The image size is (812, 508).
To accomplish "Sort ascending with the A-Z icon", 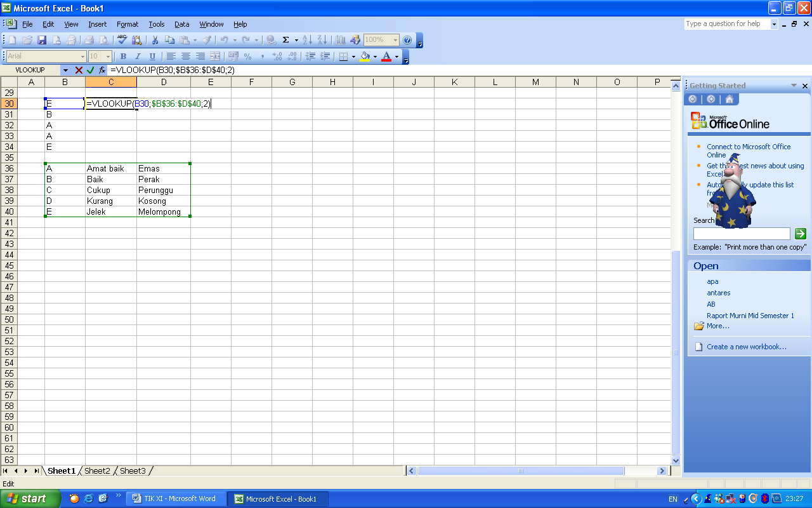I will pyautogui.click(x=308, y=40).
